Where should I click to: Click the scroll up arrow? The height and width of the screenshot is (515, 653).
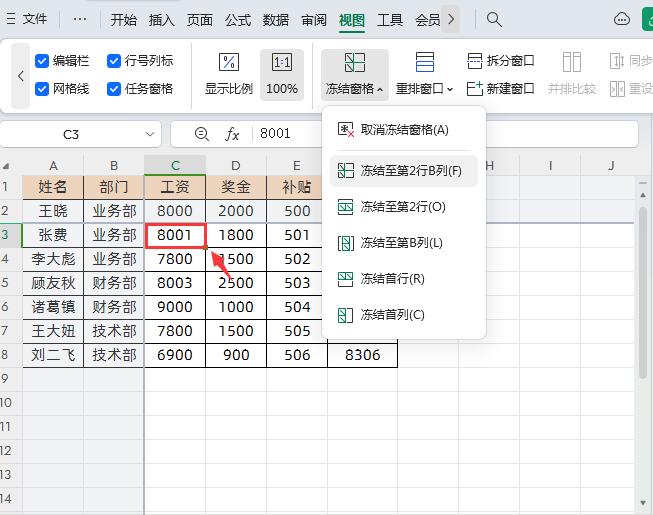click(643, 195)
